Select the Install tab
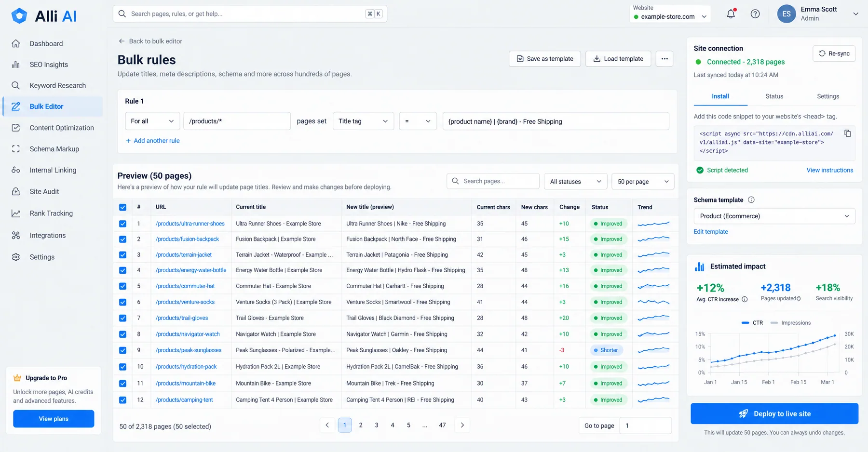This screenshot has height=452, width=868. (720, 96)
